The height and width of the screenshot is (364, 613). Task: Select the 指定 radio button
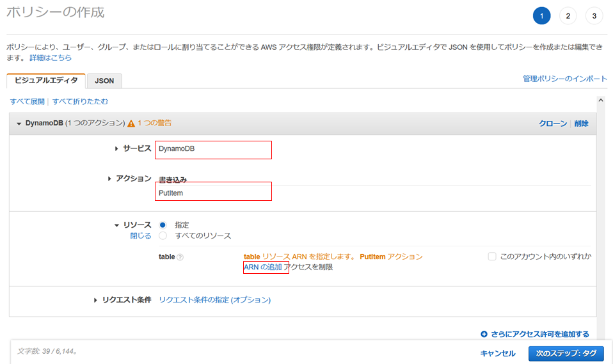coord(163,225)
